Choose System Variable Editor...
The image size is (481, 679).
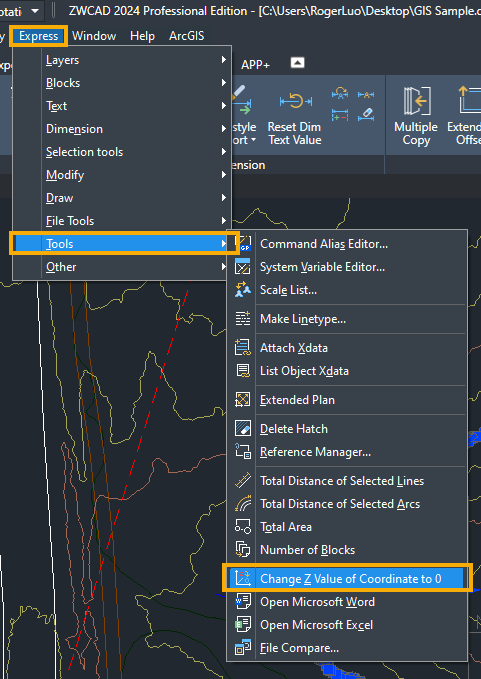pos(347,267)
